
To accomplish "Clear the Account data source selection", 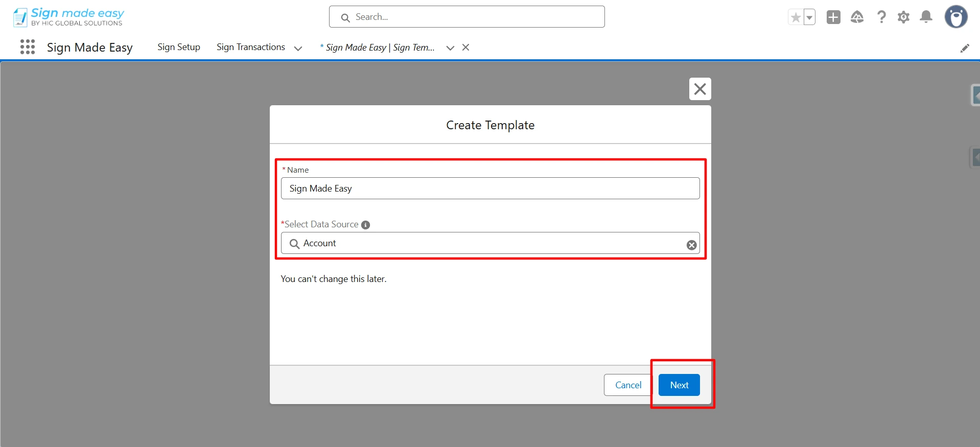I will (691, 245).
